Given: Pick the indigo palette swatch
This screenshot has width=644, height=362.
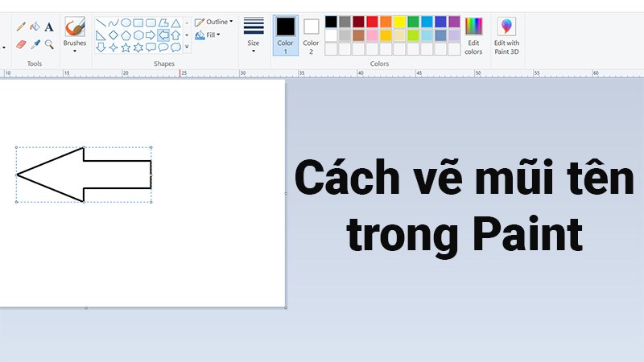Looking at the screenshot, I should (x=440, y=22).
